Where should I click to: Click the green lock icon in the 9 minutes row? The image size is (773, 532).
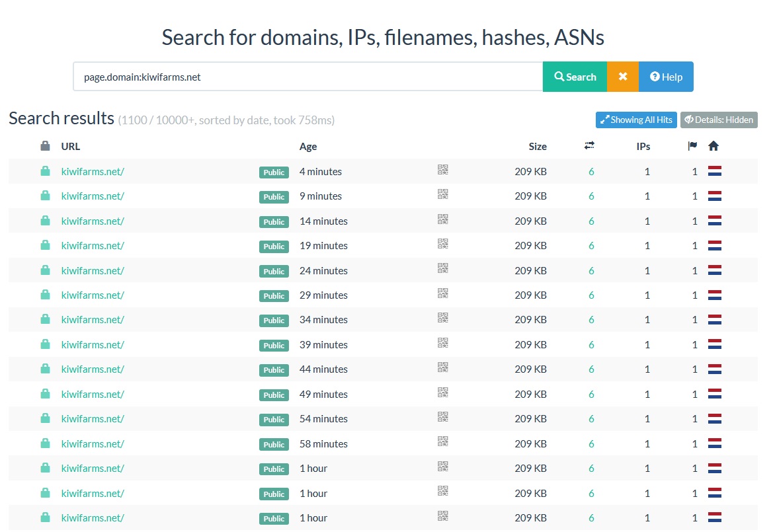click(x=45, y=196)
